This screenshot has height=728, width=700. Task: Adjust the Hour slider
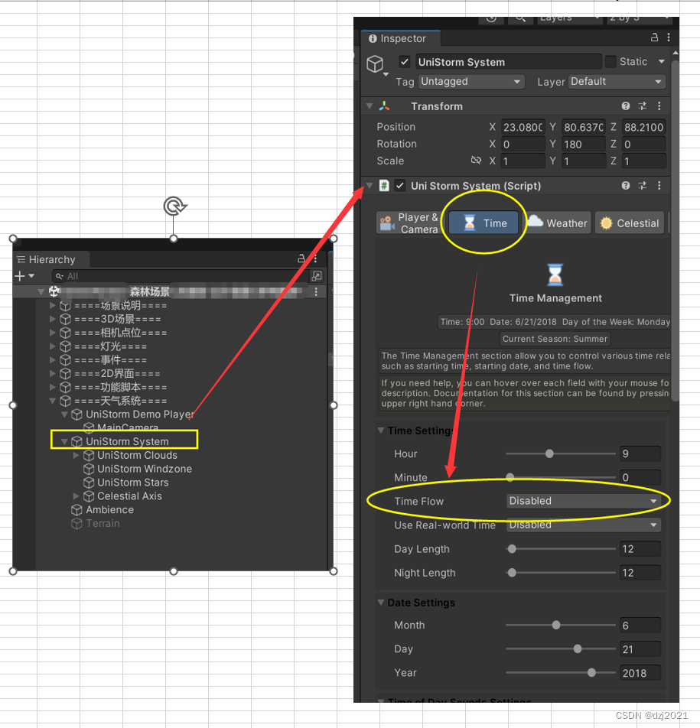tap(549, 453)
